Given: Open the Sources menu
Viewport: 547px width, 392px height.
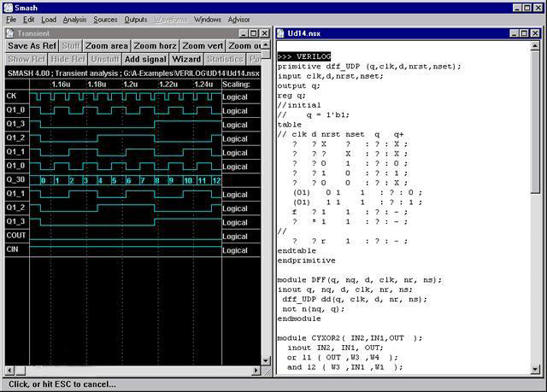Looking at the screenshot, I should point(106,19).
